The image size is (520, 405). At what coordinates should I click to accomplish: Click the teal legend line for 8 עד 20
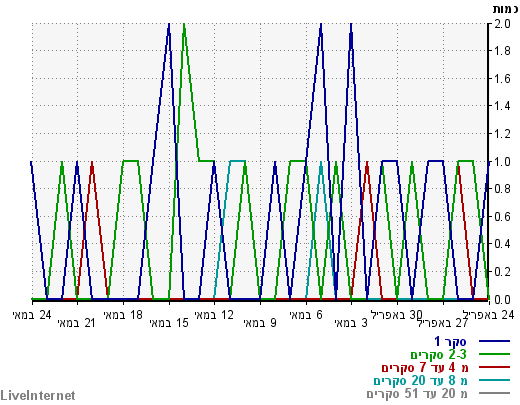coord(495,380)
